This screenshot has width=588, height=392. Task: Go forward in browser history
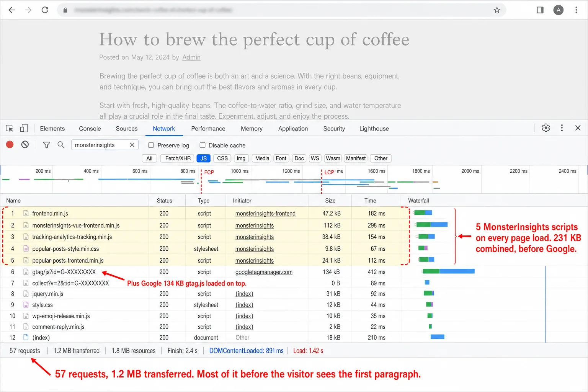(x=28, y=10)
